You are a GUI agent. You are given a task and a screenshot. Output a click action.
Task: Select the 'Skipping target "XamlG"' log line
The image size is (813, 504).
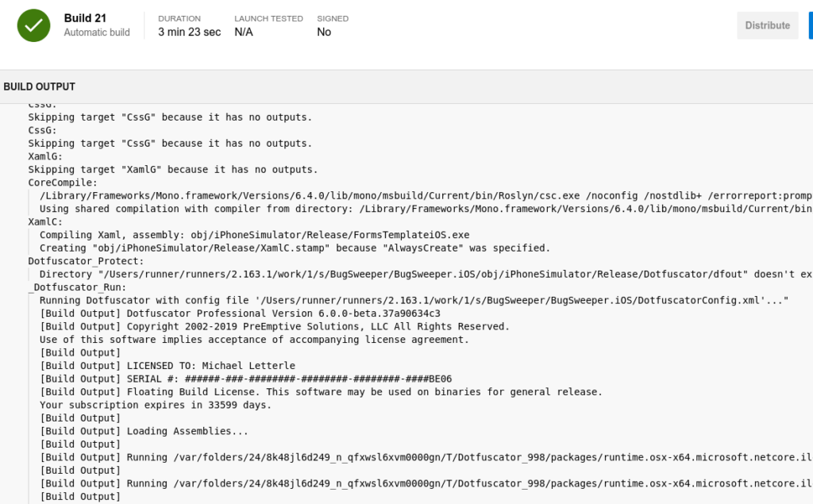click(172, 170)
